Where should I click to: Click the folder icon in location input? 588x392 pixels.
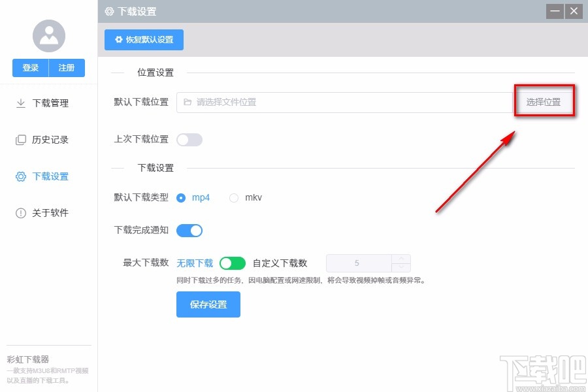(x=188, y=102)
